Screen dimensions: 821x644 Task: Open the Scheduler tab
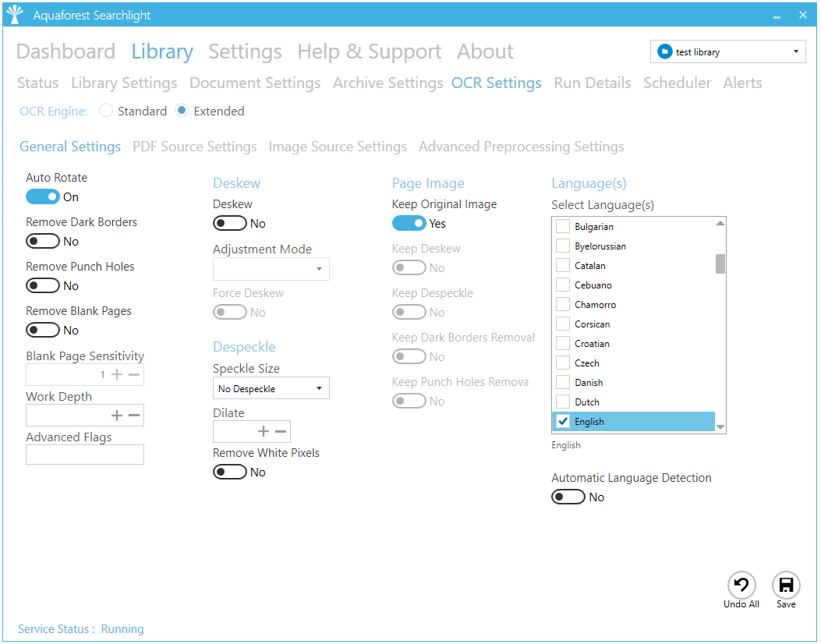(x=677, y=83)
